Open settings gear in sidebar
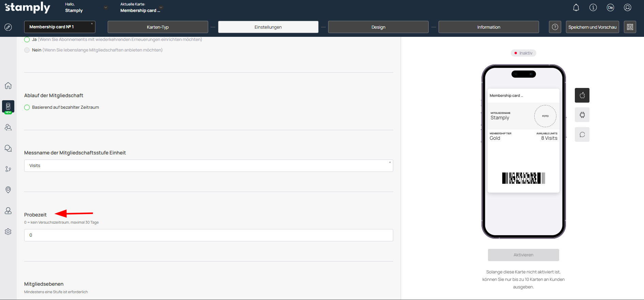Viewport: 644px width, 300px height. [x=8, y=232]
